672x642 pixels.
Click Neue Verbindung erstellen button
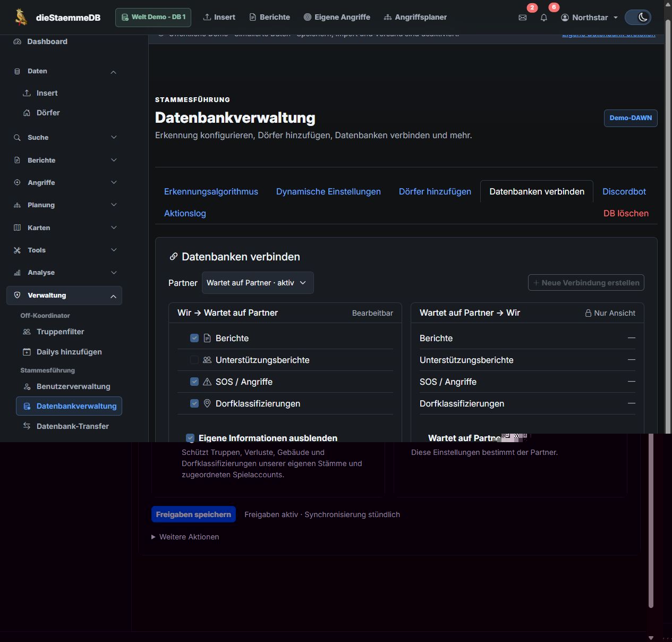(x=586, y=283)
